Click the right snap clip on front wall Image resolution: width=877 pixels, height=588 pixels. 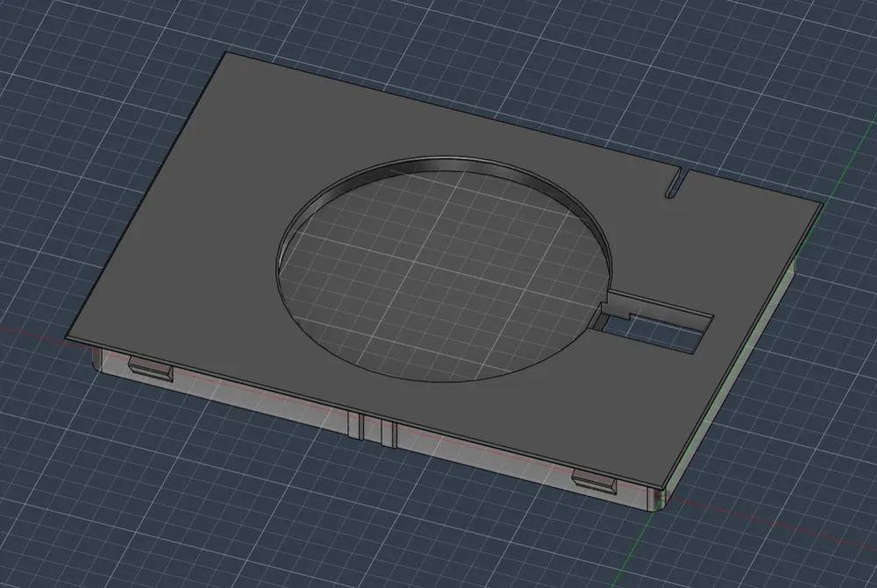click(x=594, y=480)
